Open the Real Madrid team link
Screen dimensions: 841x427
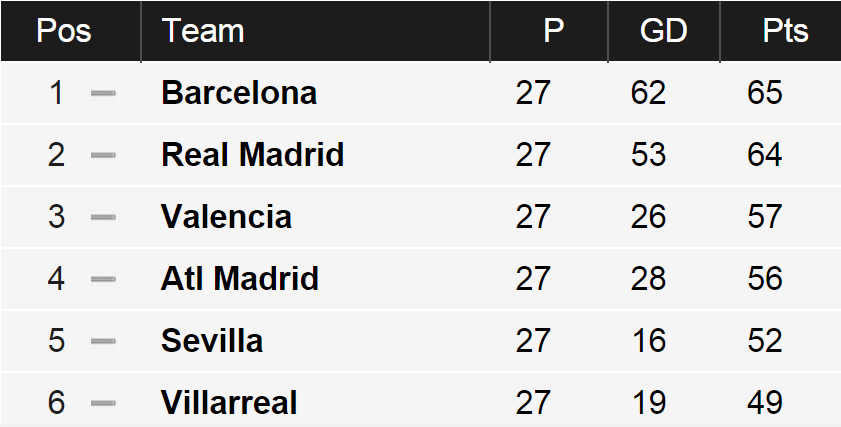pyautogui.click(x=252, y=155)
